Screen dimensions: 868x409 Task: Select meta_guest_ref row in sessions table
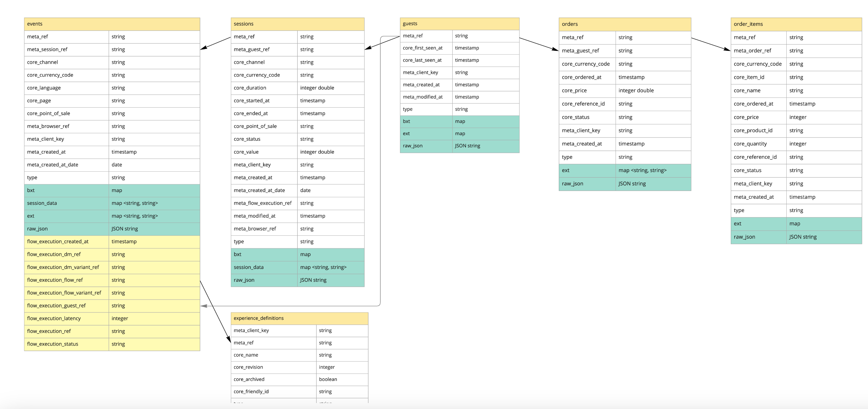tap(251, 50)
